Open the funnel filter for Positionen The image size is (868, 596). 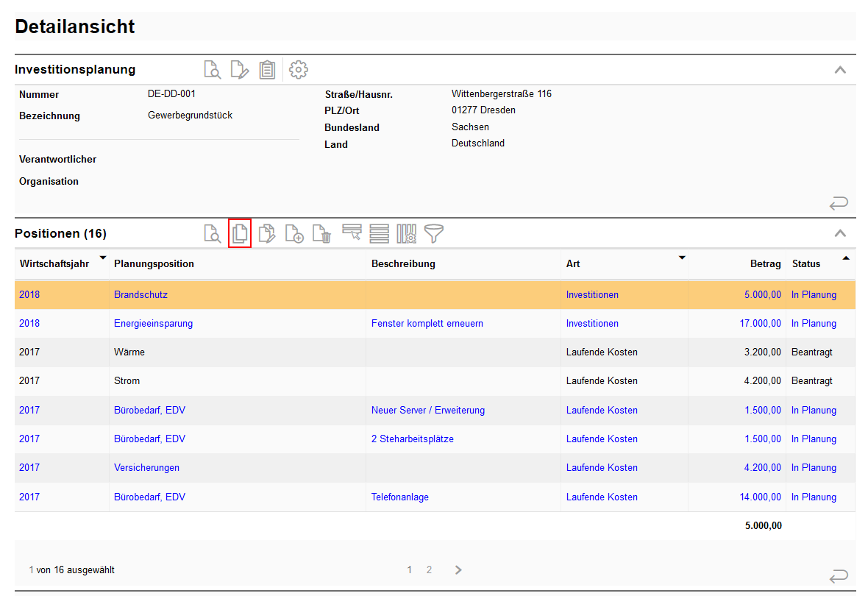point(434,233)
